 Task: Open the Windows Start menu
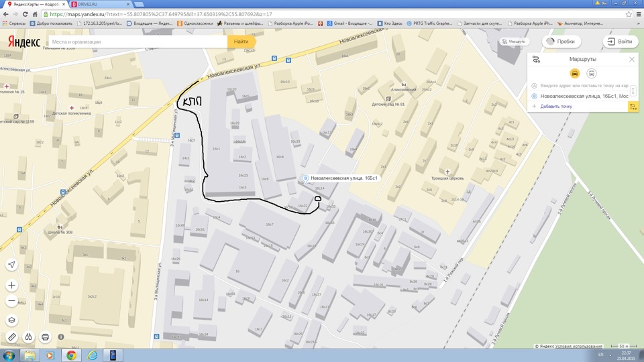point(9,355)
